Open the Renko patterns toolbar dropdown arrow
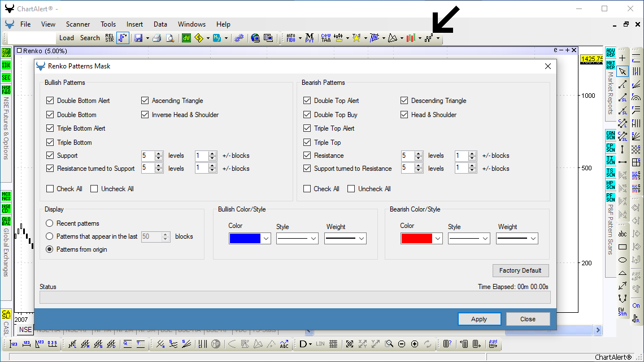 [438, 38]
